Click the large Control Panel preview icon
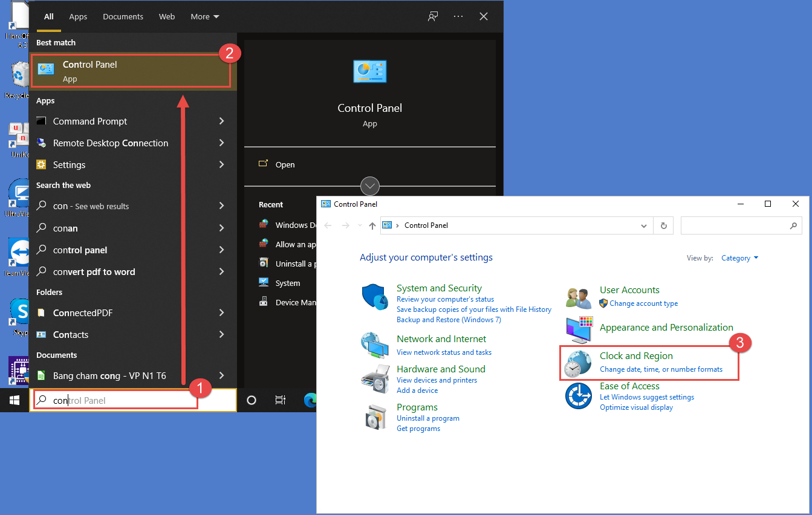Viewport: 812px width, 515px height. 370,71
